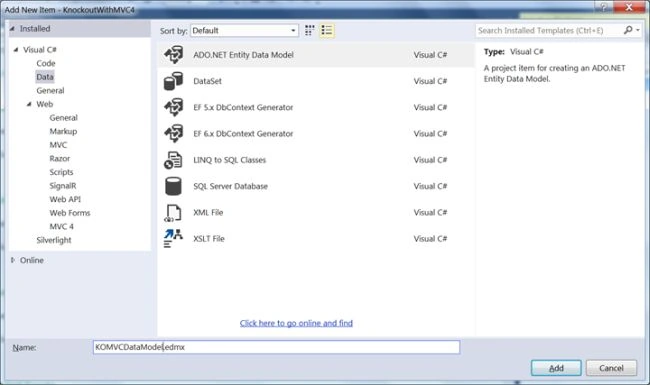The height and width of the screenshot is (385, 650).
Task: Click EF 6.x DbContext Generator text
Action: click(243, 134)
